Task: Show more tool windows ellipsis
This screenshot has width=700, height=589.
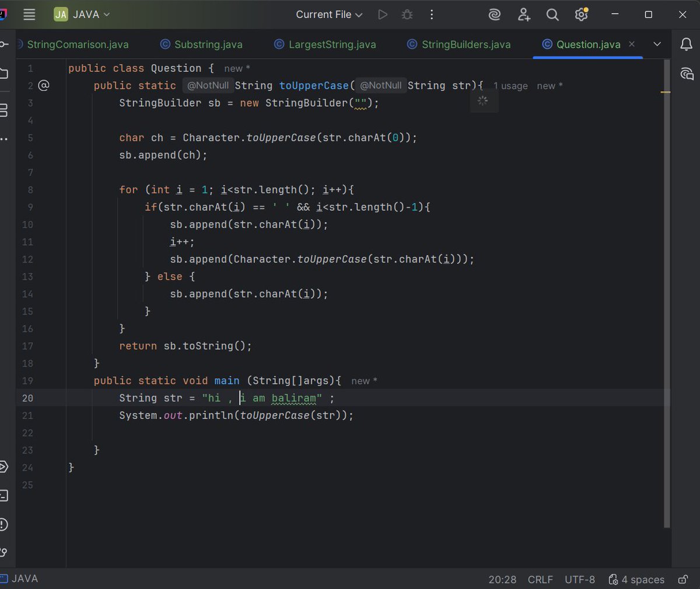Action: [4, 139]
